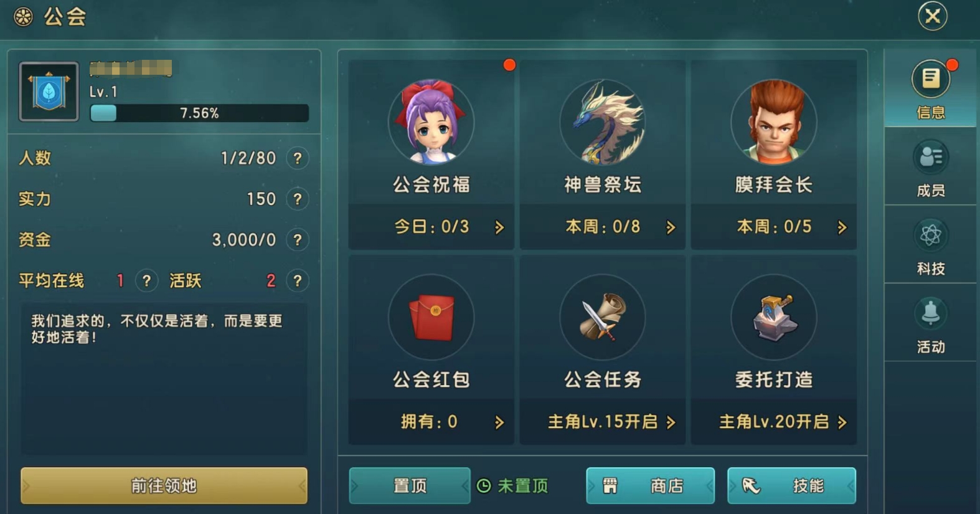This screenshot has height=514, width=980.
Task: Select the 公会任务 sword and scroll icon
Action: pyautogui.click(x=602, y=317)
